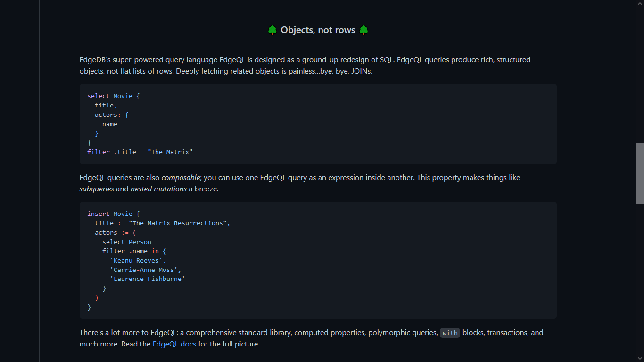
Task: Click the "filter .name in {" code line
Action: [134, 251]
